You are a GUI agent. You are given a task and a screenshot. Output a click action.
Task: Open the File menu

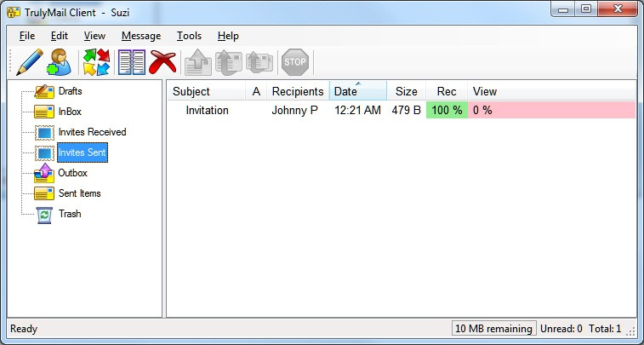pos(27,36)
